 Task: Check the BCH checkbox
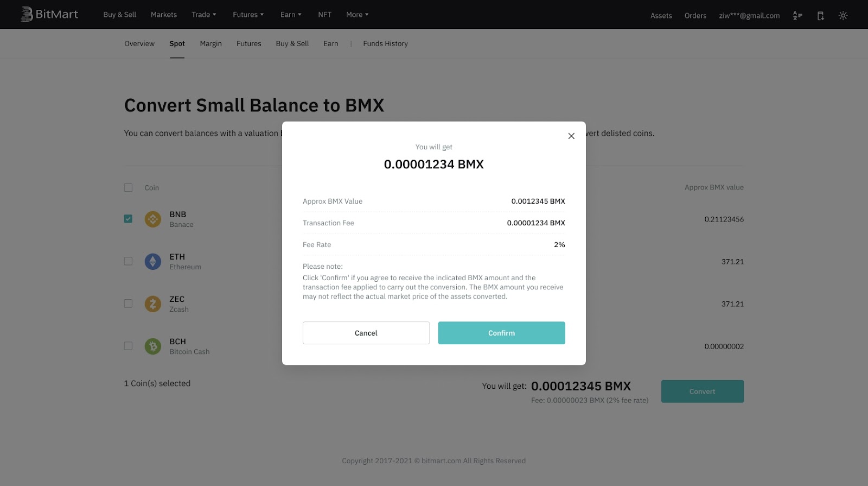coord(128,346)
